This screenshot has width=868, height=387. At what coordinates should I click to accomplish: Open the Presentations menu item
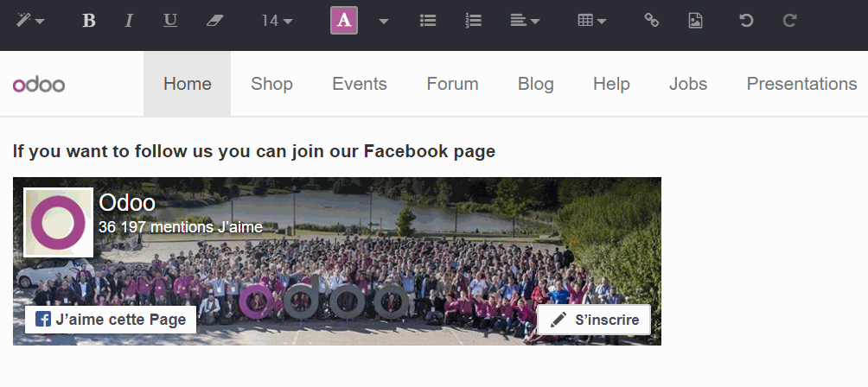point(801,84)
